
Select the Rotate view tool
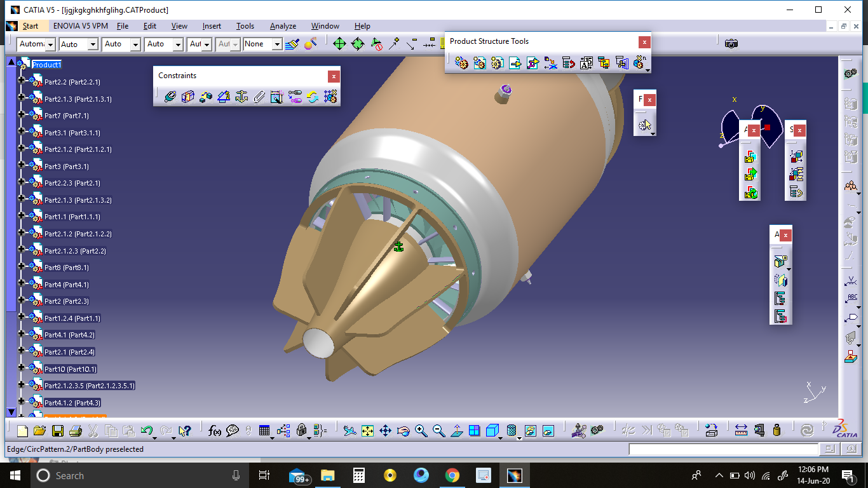(403, 431)
